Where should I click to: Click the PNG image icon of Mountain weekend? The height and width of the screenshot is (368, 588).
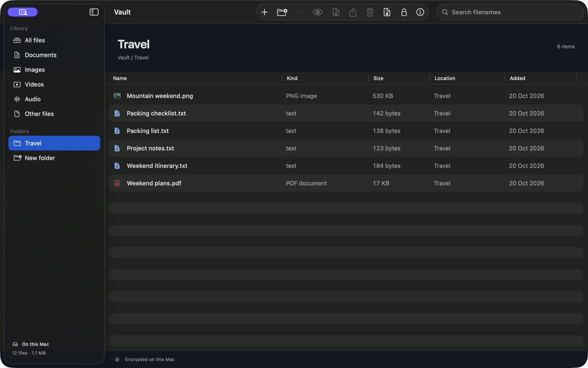[117, 96]
